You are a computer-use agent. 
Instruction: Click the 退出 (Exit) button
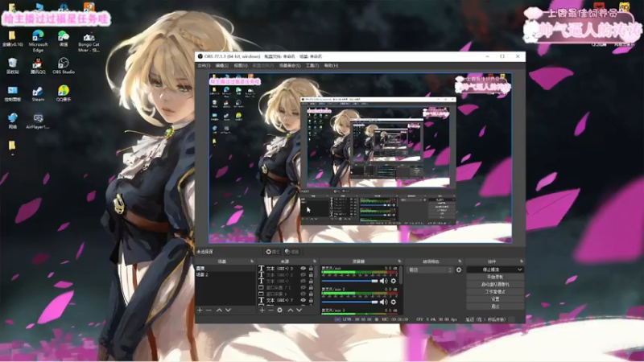tap(495, 306)
